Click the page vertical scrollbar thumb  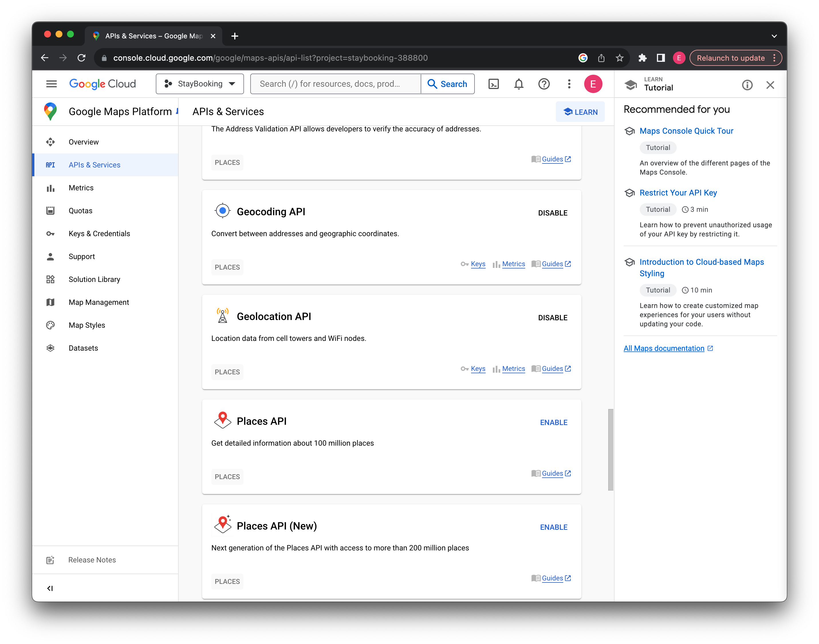click(610, 449)
